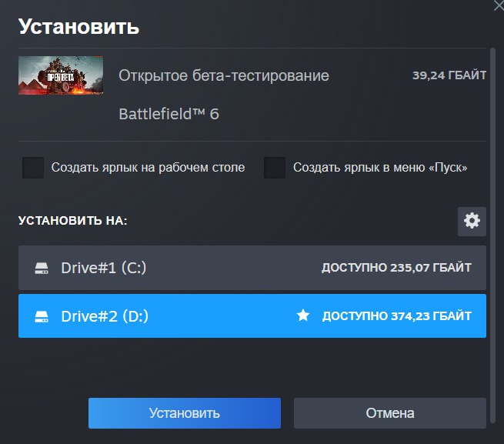This screenshot has width=504, height=444.
Task: Click the «Создать ярлык в меню «Пуск»» label
Action: point(380,167)
